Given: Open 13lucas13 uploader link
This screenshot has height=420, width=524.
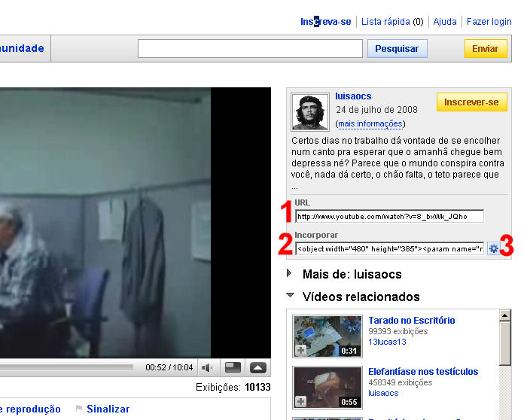Looking at the screenshot, I should 387,342.
